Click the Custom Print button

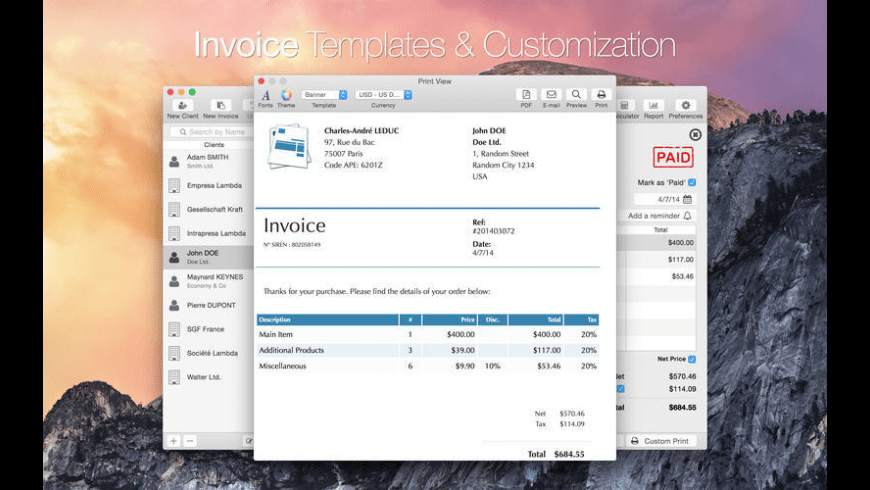tap(660, 441)
